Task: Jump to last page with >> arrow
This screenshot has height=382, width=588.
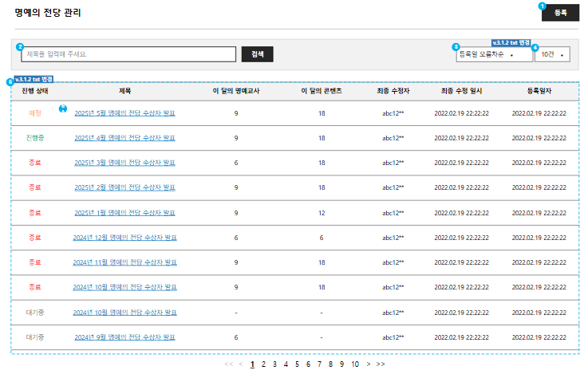Action: [381, 364]
